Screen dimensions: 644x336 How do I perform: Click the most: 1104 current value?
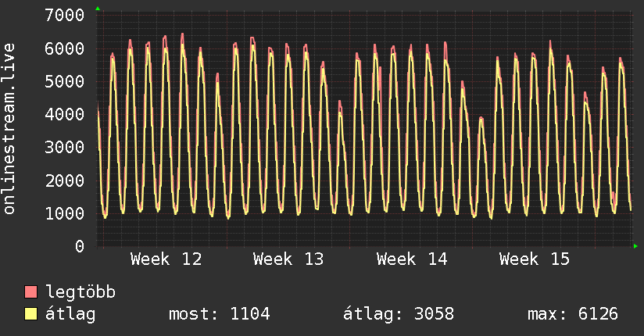[x=220, y=315]
